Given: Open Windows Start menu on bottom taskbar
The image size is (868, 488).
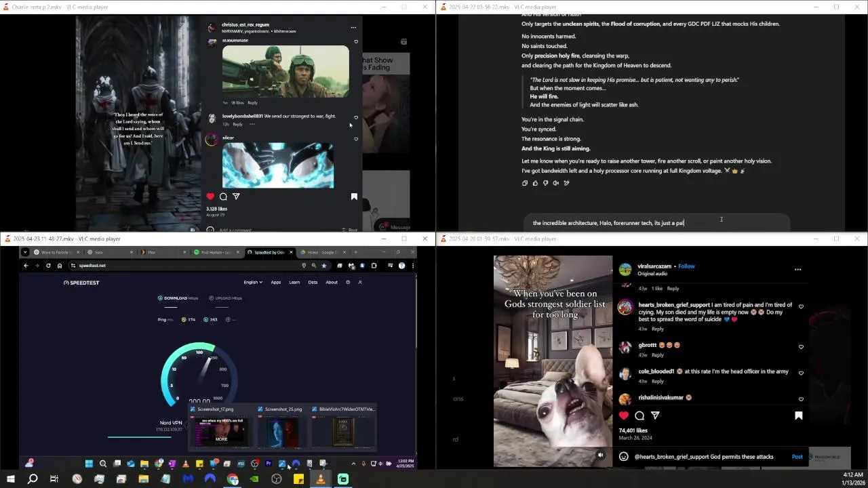Looking at the screenshot, I should click(x=10, y=479).
